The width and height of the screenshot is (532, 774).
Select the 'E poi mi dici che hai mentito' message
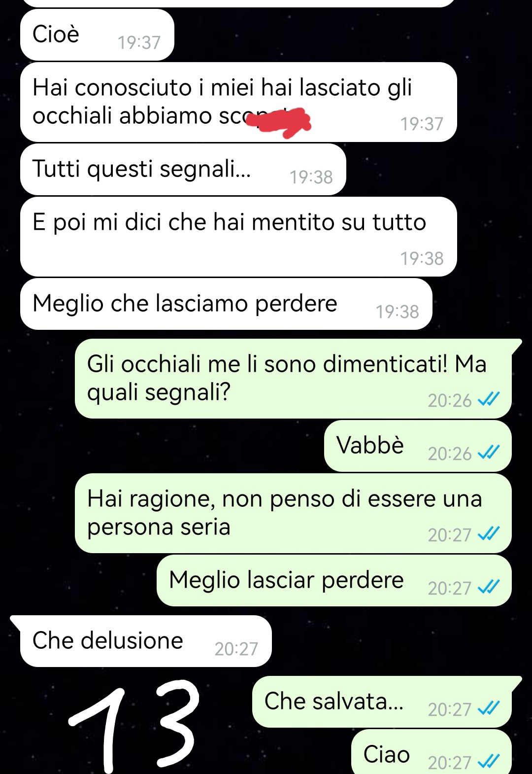[238, 237]
